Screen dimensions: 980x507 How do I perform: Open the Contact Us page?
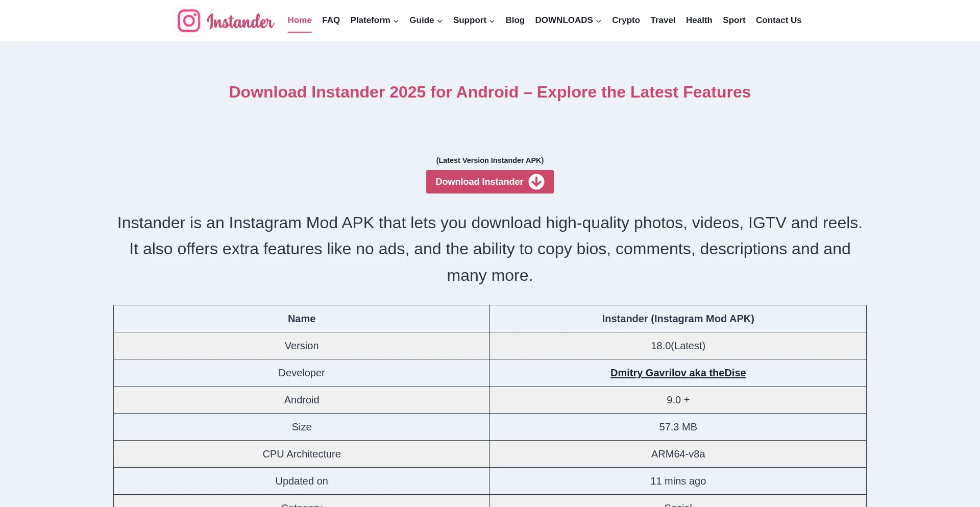778,20
